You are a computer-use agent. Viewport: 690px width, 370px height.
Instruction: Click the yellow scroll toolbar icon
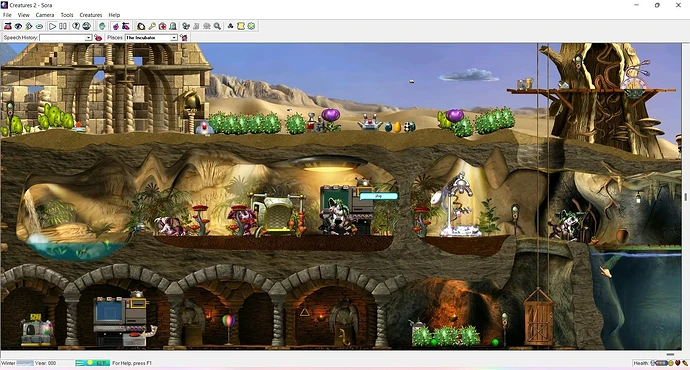click(x=241, y=26)
